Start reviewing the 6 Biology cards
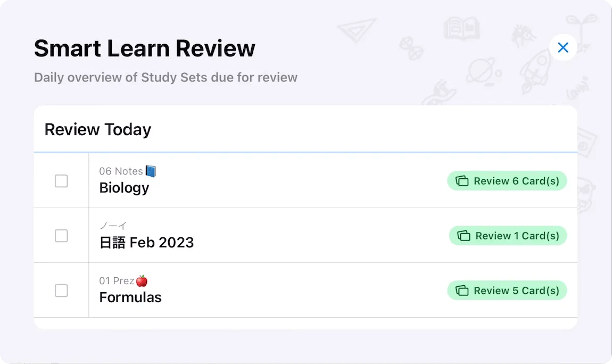Viewport: 612px width, 364px height. click(507, 181)
